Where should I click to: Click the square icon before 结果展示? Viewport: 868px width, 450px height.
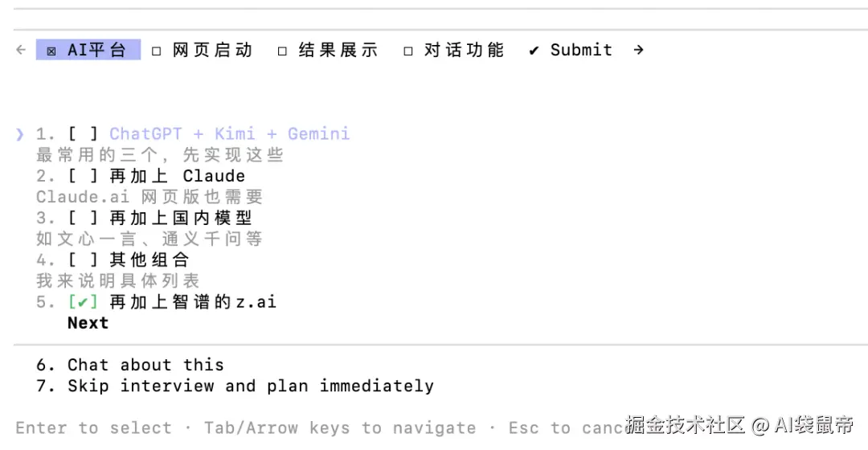pyautogui.click(x=282, y=51)
